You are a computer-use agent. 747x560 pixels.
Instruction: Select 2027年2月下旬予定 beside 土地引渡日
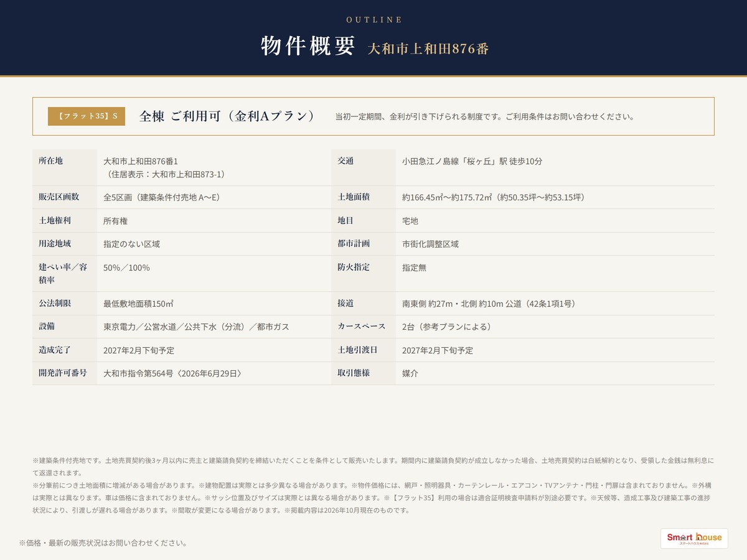438,350
